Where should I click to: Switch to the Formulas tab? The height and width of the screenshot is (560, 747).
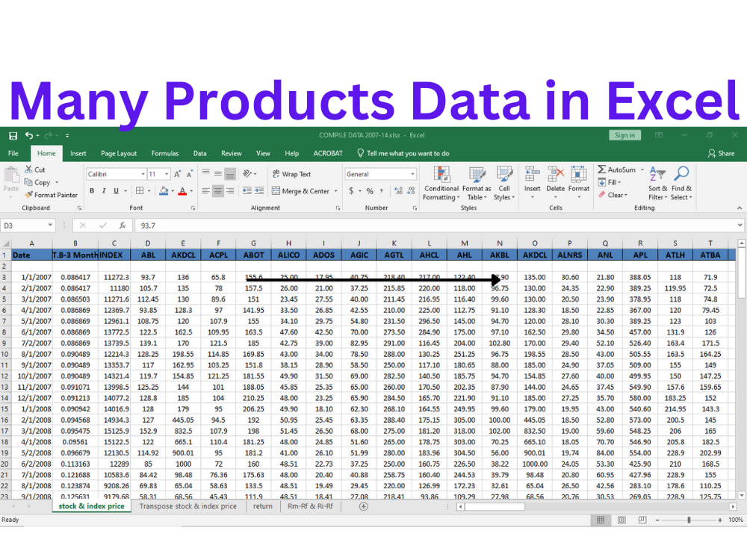(165, 153)
